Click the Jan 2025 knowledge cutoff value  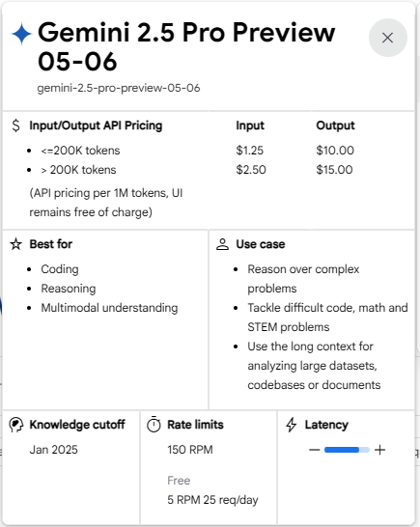(x=53, y=450)
